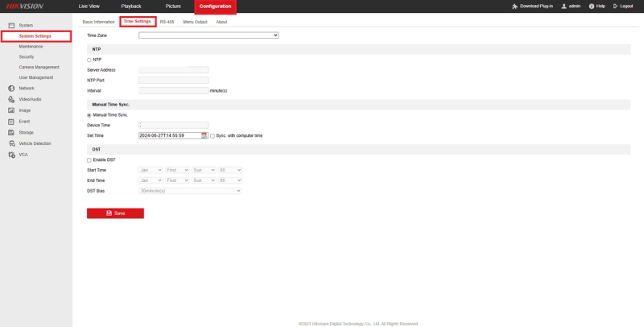Click the admin user icon

564,6
